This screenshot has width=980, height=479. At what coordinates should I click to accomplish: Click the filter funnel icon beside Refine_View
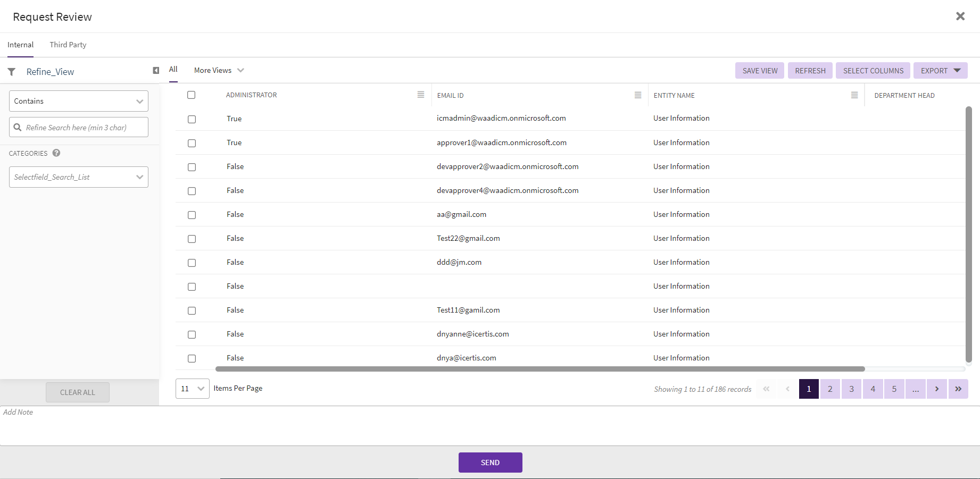pos(11,72)
